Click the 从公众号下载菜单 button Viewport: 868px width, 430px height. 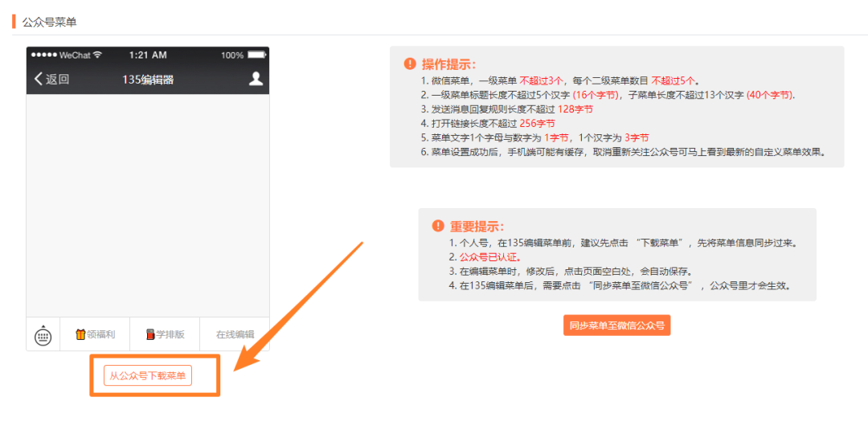click(x=148, y=376)
